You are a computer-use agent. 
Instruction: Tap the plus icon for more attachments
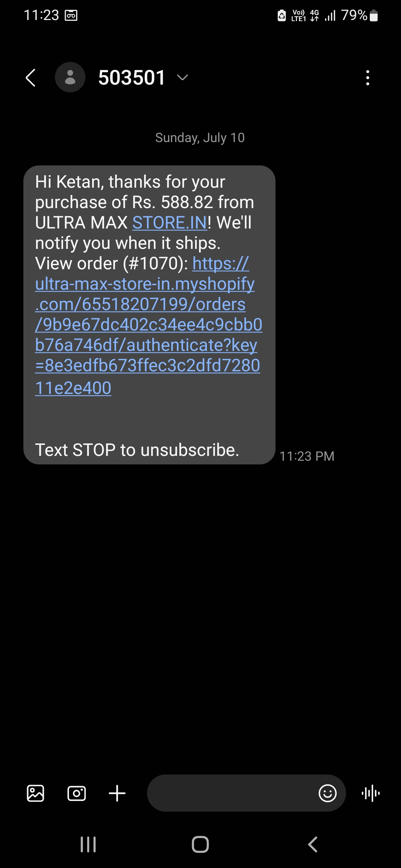point(117,793)
